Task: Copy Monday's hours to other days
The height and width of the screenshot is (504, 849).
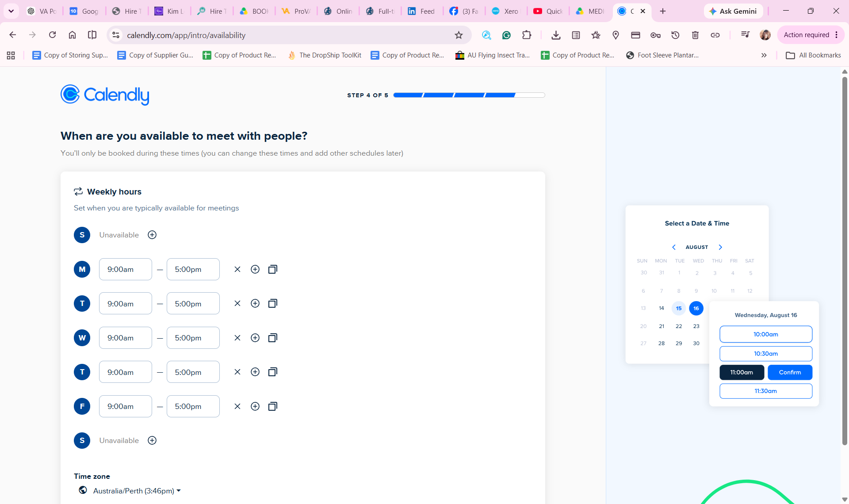Action: click(273, 269)
